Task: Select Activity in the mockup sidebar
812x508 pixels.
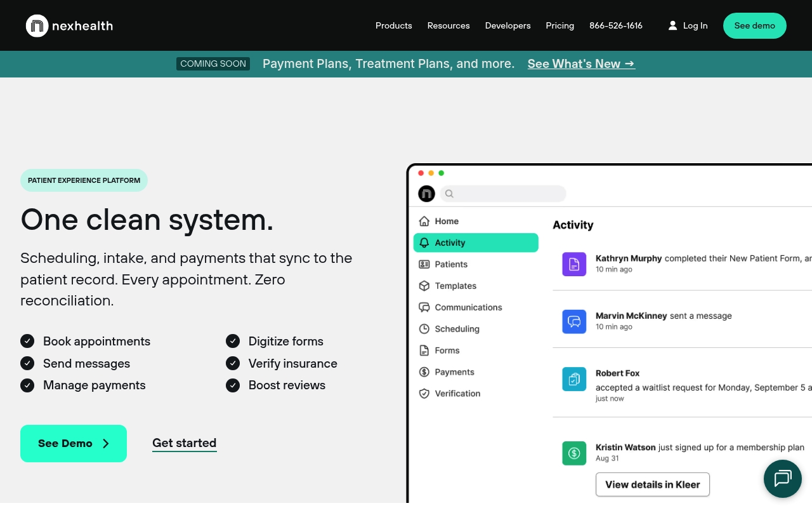Action: [x=476, y=243]
